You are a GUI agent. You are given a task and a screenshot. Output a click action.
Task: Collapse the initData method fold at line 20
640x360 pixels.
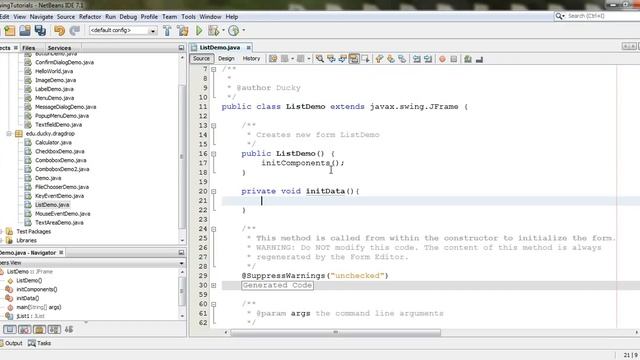click(213, 191)
